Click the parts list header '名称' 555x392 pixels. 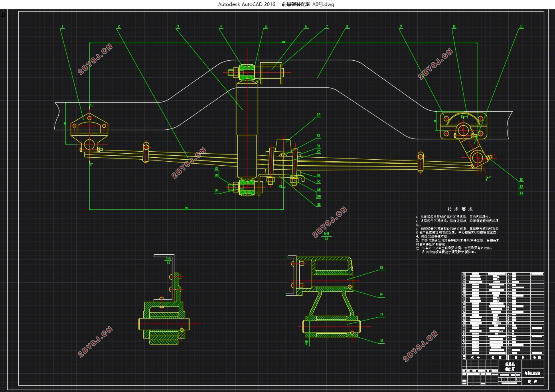(x=497, y=358)
